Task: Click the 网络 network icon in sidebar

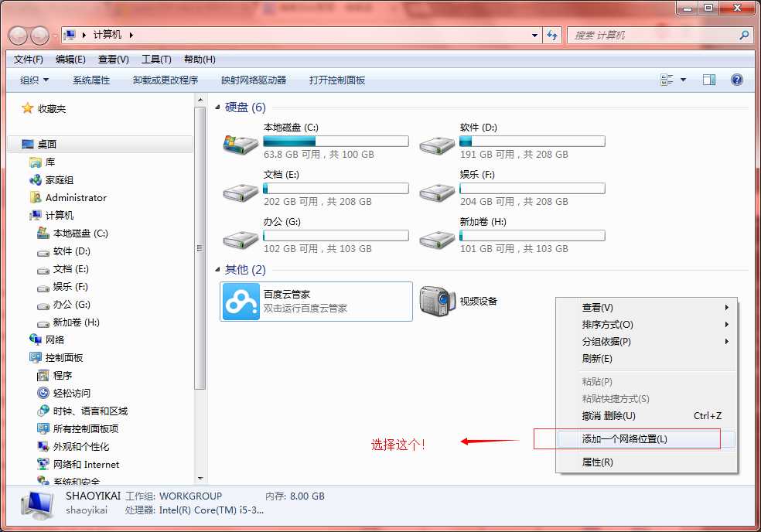Action: (36, 339)
